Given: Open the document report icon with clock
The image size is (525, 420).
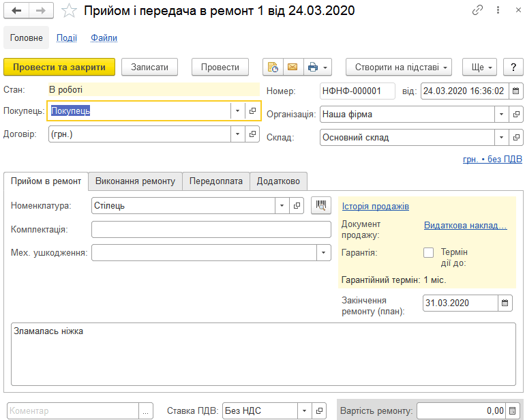Looking at the screenshot, I should [x=273, y=67].
